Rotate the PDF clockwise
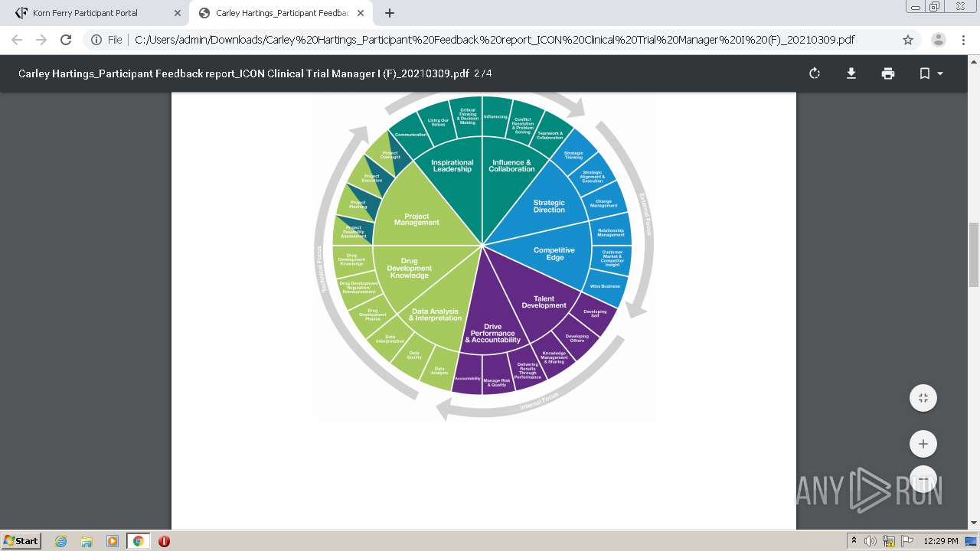 pyautogui.click(x=815, y=73)
